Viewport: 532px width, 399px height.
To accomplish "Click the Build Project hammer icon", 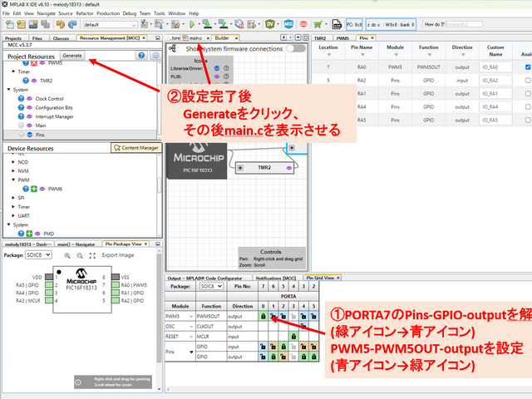I will pos(159,24).
